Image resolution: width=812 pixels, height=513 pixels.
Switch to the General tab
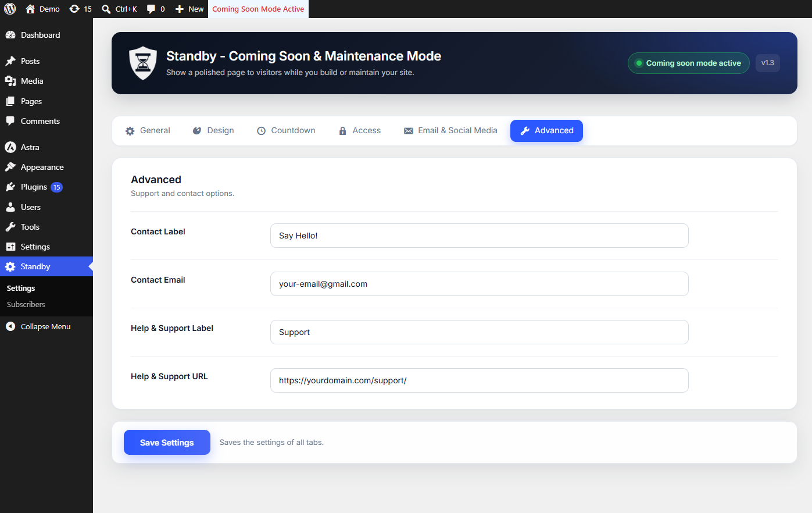pos(148,130)
